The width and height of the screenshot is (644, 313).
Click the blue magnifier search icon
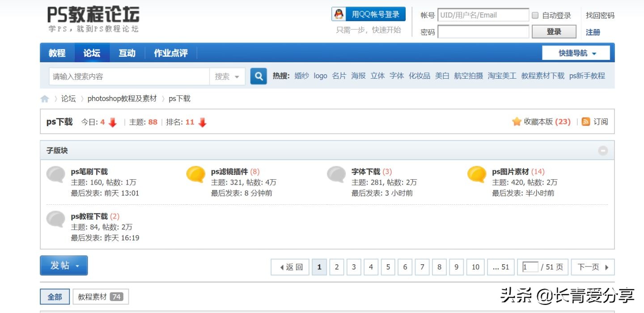click(x=258, y=76)
